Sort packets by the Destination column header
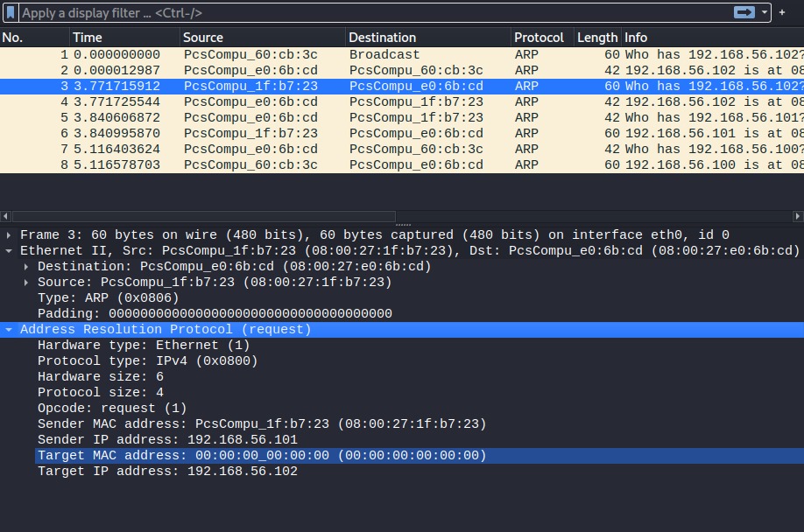Viewport: 804px width, 532px height. (428, 38)
